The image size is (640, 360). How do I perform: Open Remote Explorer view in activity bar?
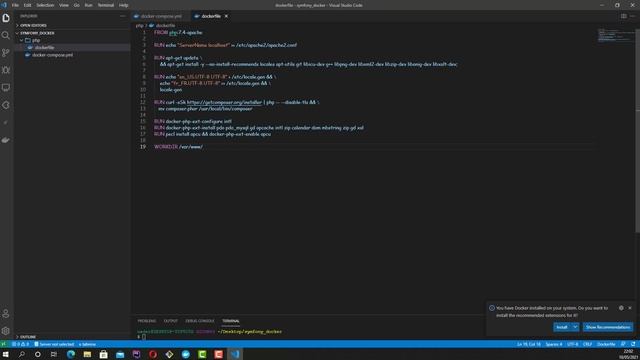[x=6, y=88]
